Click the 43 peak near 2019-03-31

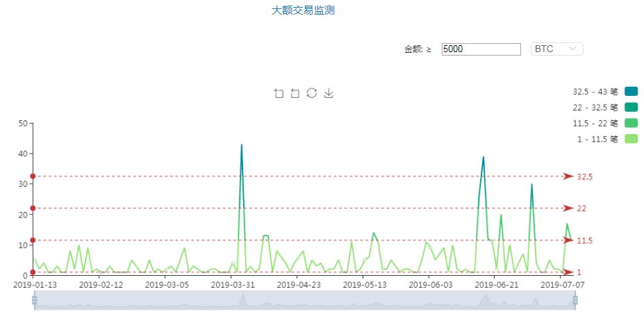pos(242,145)
